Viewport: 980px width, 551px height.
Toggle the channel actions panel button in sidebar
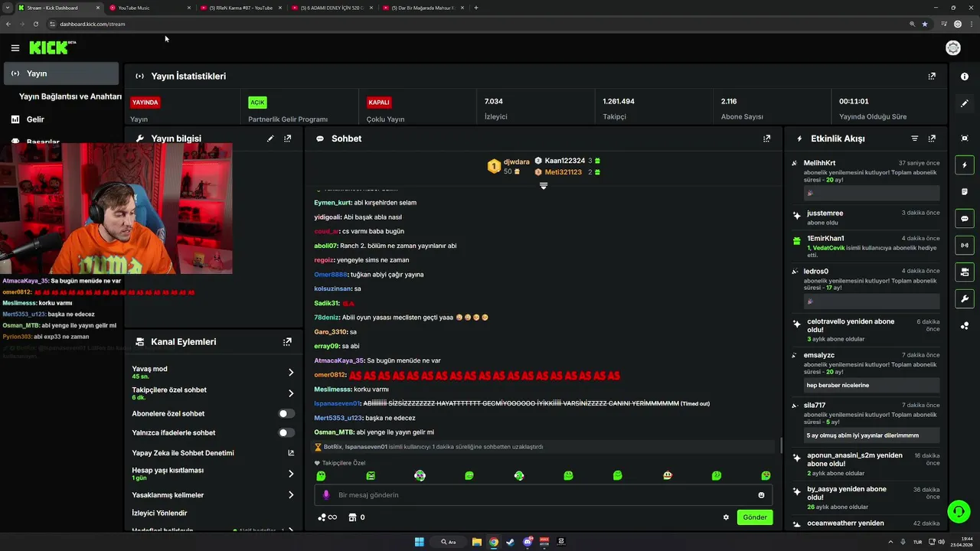tap(965, 272)
